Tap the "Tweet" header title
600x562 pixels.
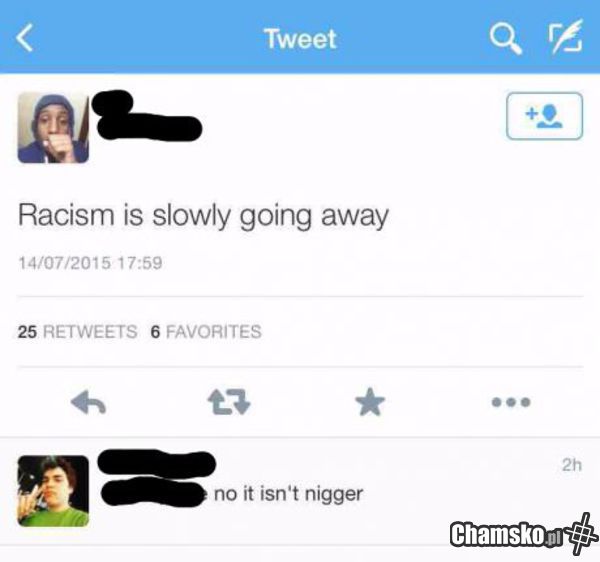301,39
